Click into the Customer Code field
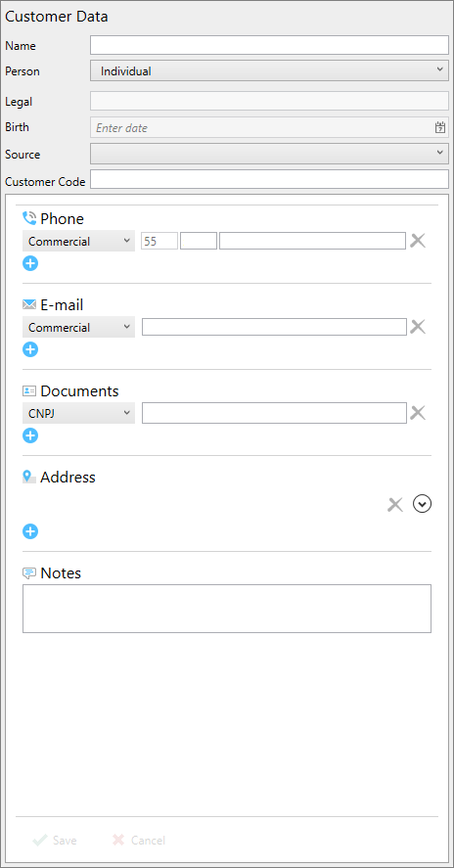Image resolution: width=454 pixels, height=868 pixels. [269, 179]
